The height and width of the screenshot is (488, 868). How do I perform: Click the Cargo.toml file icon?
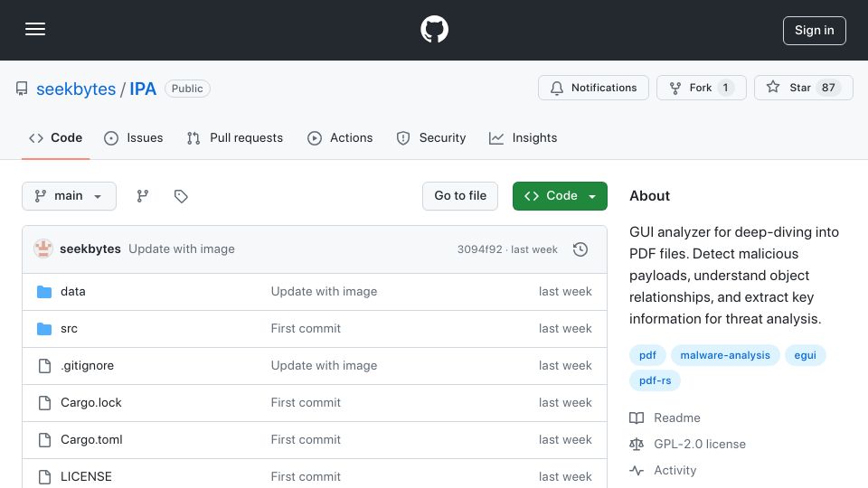(x=44, y=440)
